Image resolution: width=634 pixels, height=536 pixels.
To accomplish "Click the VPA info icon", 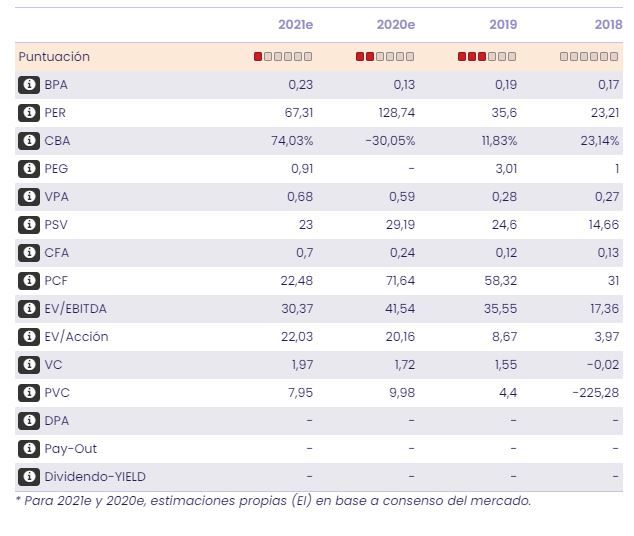I will (29, 197).
